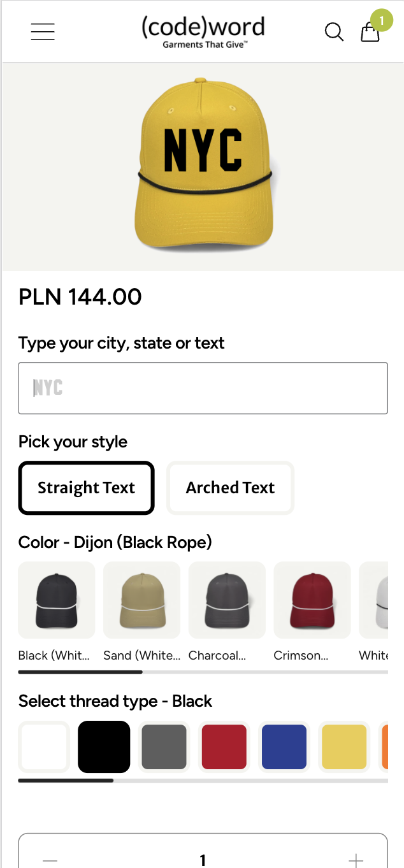View the shopping bag cart
The height and width of the screenshot is (868, 404).
tap(370, 33)
